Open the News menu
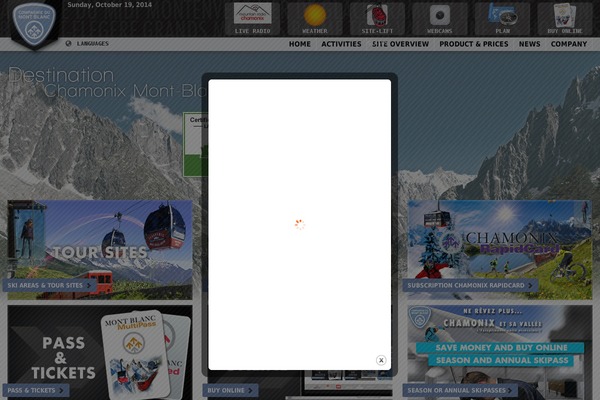Image resolution: width=600 pixels, height=400 pixels. pos(530,44)
